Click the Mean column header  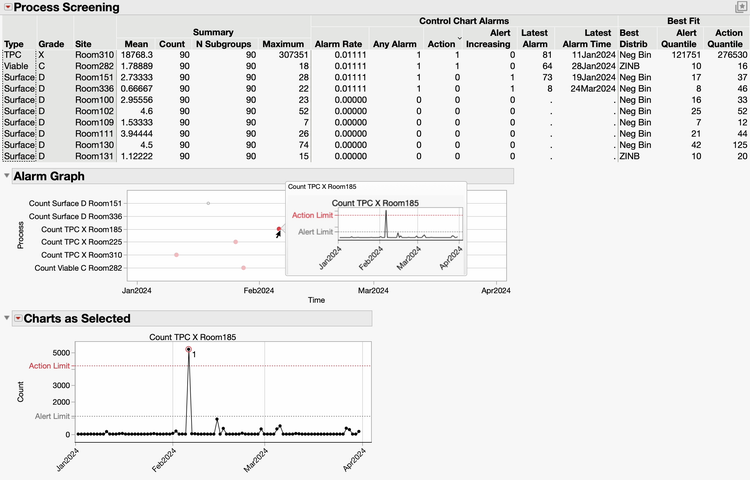tap(137, 44)
